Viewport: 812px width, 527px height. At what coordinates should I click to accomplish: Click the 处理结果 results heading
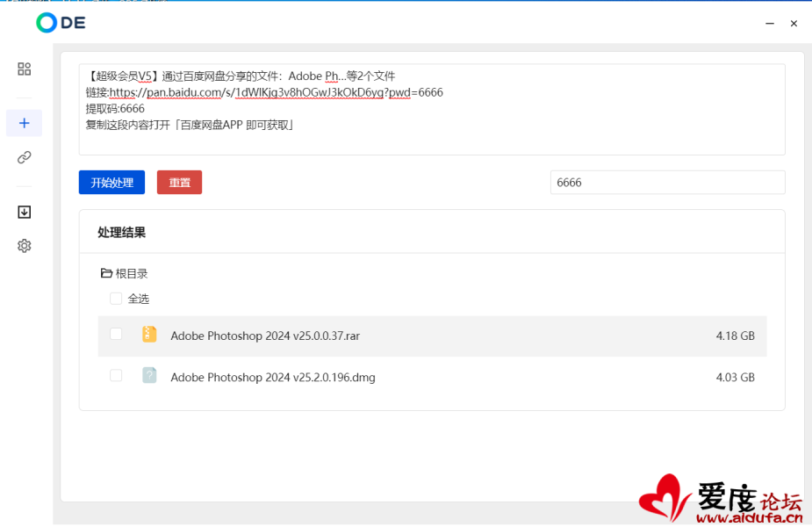click(x=122, y=232)
